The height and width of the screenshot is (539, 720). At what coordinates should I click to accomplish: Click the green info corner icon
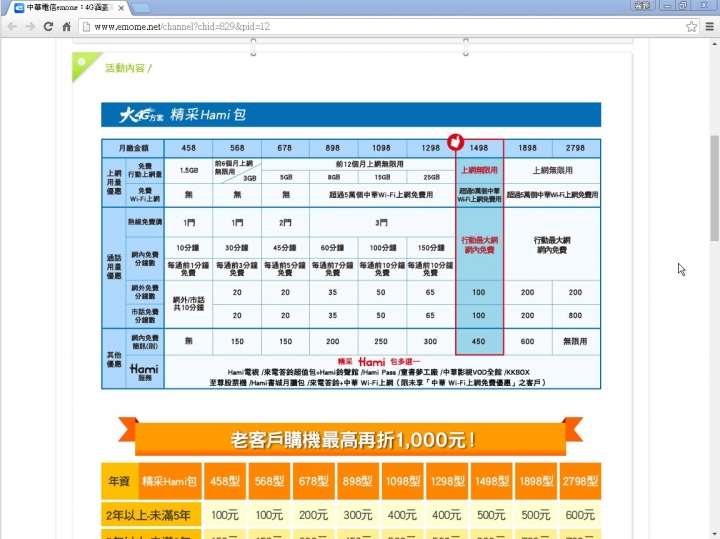point(83,62)
